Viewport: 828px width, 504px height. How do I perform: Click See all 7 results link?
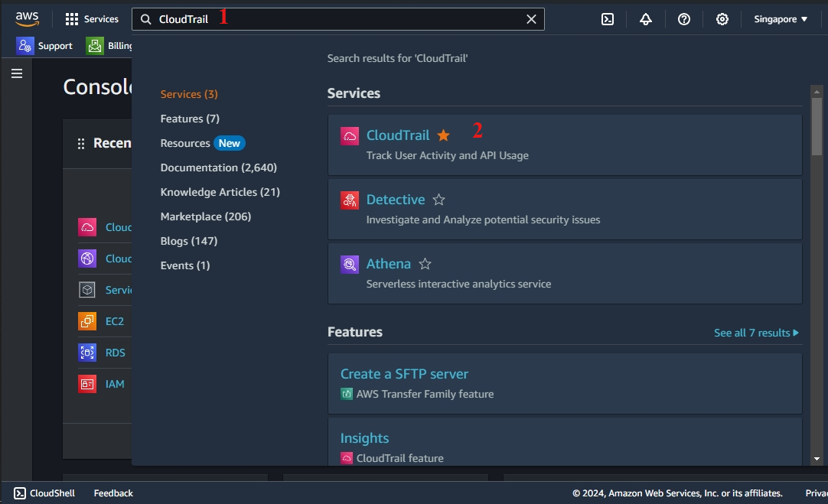coord(756,333)
